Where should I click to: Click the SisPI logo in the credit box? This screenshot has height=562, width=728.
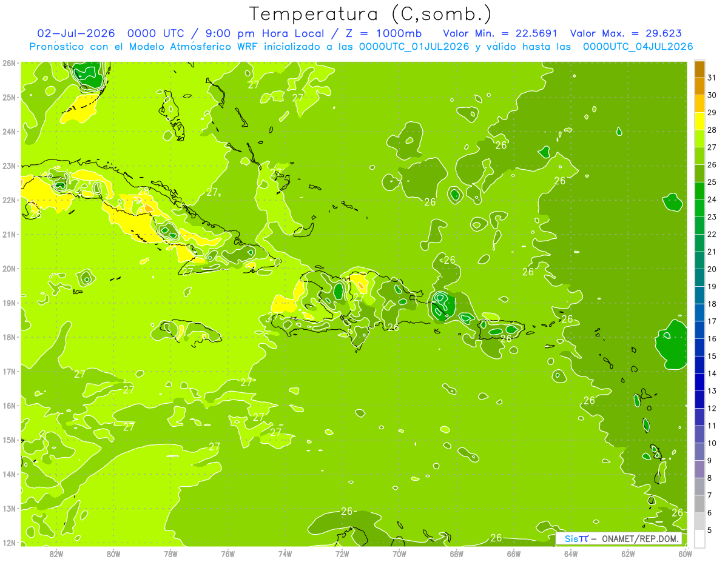(x=576, y=538)
